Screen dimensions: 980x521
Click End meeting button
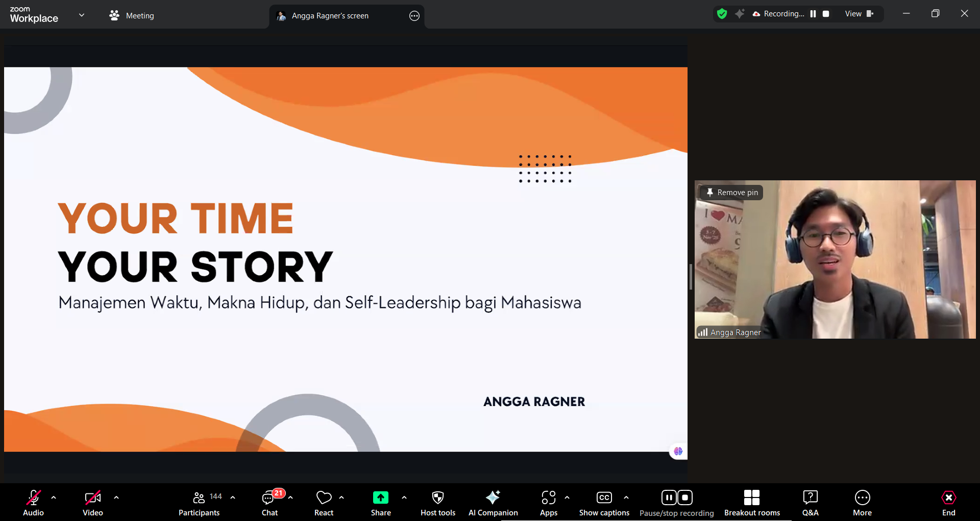pos(948,503)
